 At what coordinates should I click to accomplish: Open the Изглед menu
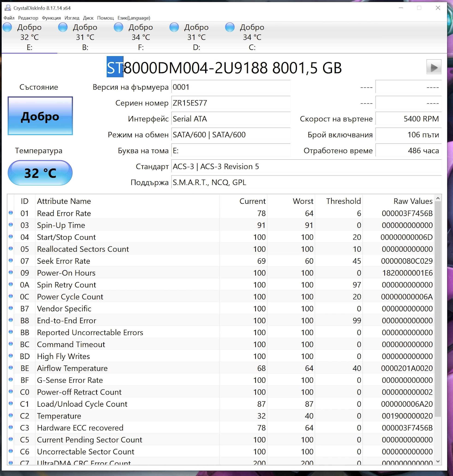click(x=72, y=18)
